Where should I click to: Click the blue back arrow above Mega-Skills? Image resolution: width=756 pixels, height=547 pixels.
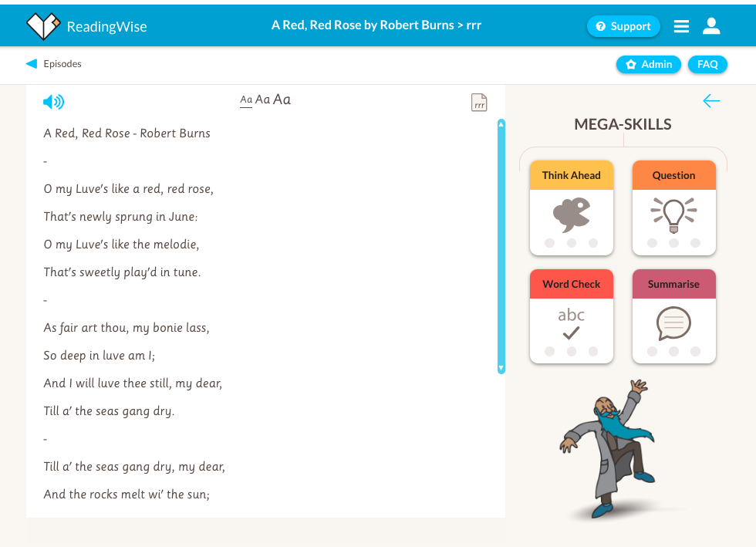tap(711, 101)
